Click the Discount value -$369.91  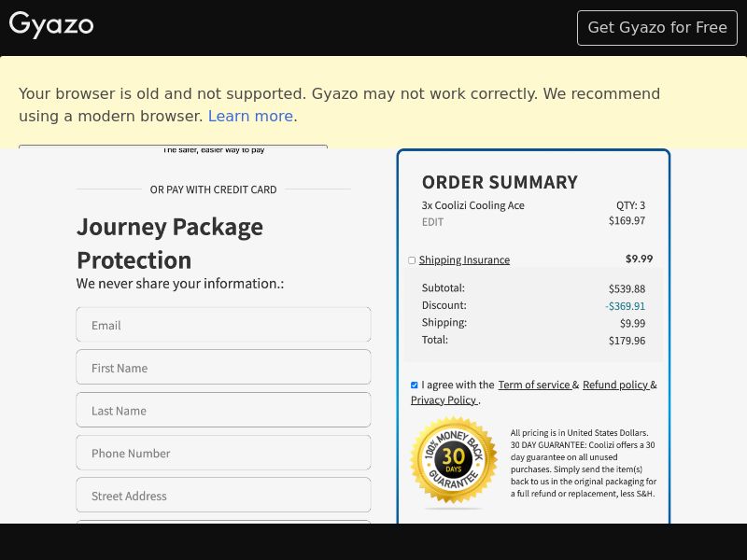click(x=625, y=306)
